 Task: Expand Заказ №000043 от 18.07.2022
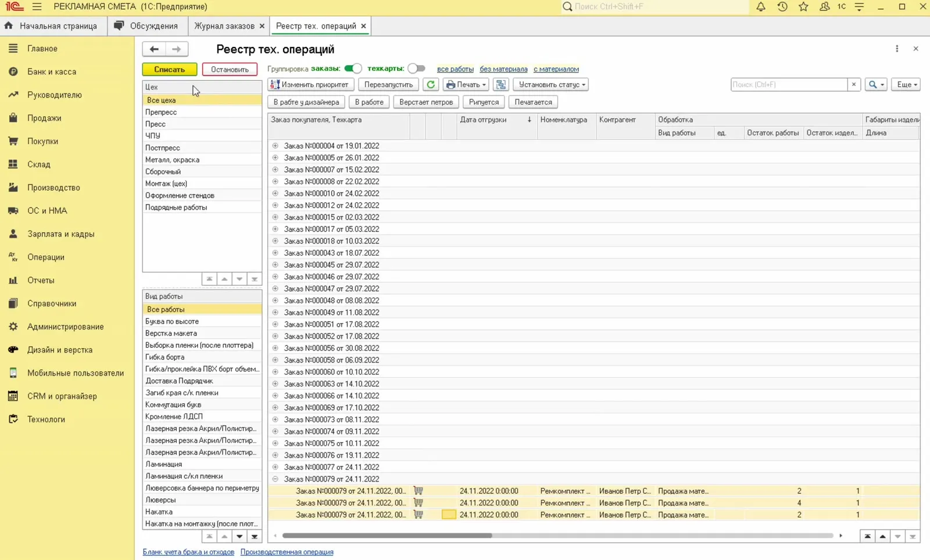click(x=276, y=253)
